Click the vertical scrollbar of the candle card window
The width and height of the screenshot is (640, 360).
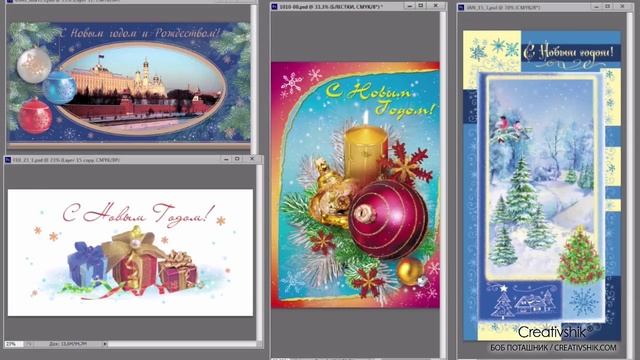click(x=443, y=184)
